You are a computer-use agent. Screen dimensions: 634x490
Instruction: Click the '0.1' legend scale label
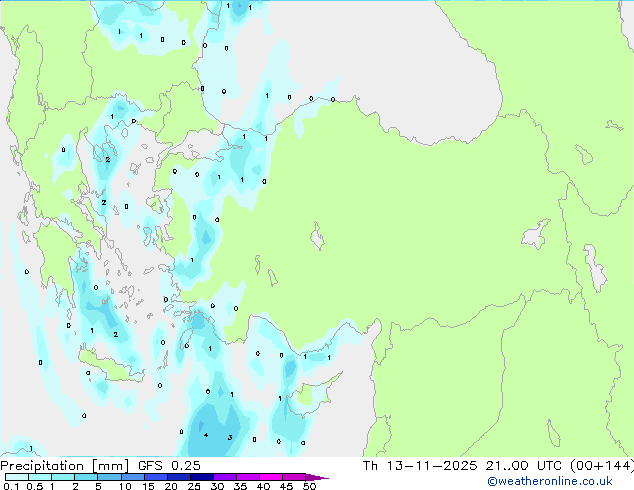[11, 486]
